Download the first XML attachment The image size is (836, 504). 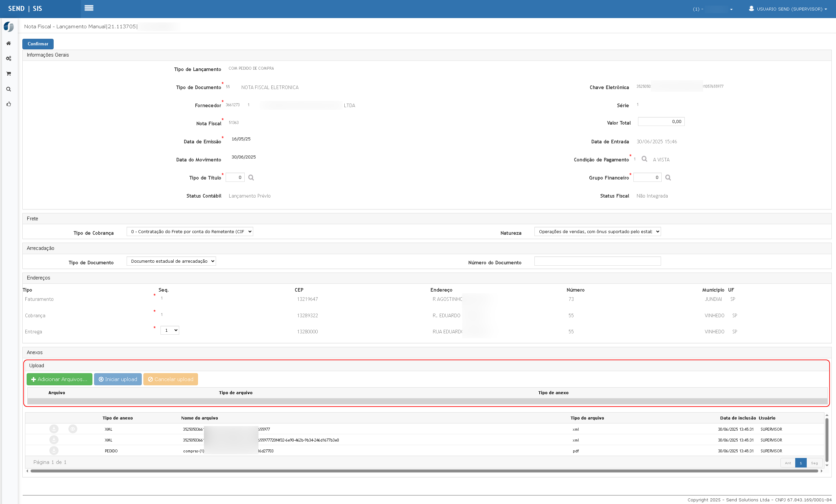tap(54, 429)
